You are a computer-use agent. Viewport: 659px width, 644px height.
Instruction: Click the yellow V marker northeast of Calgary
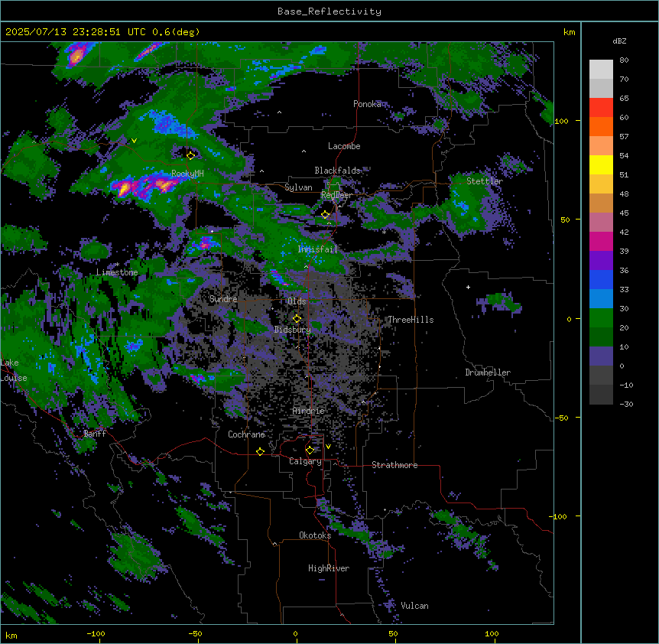click(x=328, y=447)
